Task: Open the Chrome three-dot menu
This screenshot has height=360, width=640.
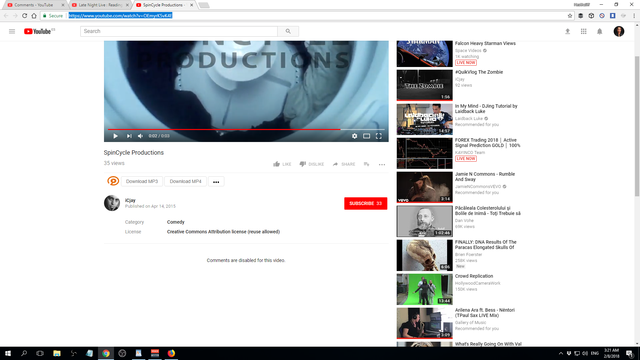Action: [x=634, y=16]
